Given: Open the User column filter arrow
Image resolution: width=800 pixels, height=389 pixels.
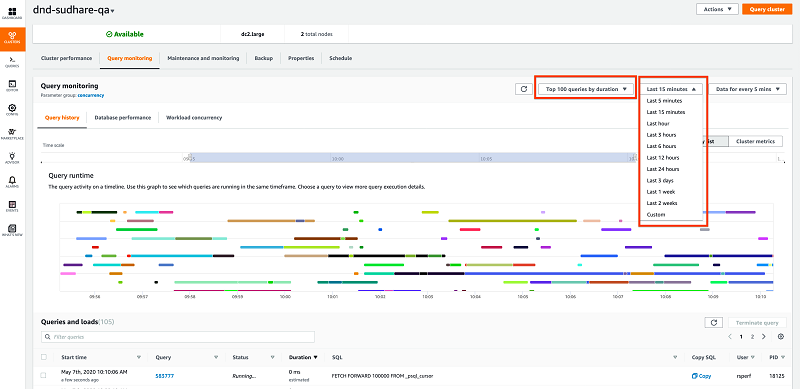Looking at the screenshot, I should tap(754, 357).
